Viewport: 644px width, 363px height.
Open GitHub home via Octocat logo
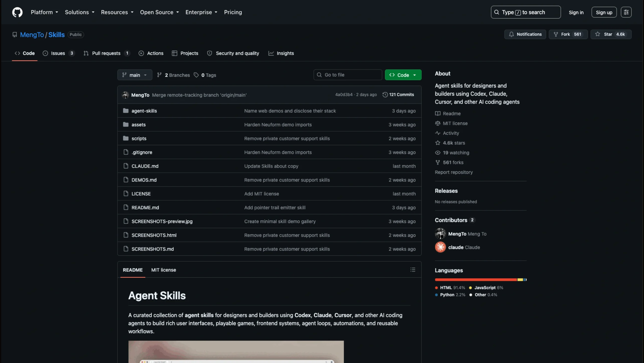pos(17,12)
